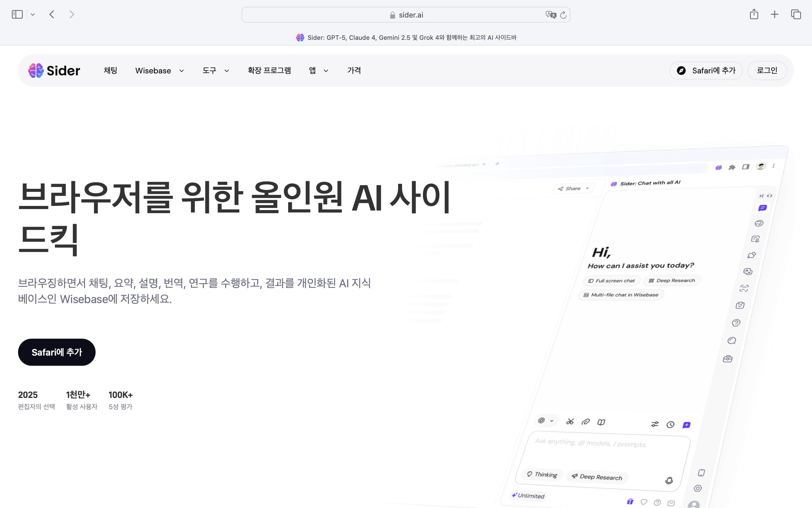The image size is (812, 508).
Task: Click the 활성 사용자 stat text
Action: pyautogui.click(x=81, y=406)
